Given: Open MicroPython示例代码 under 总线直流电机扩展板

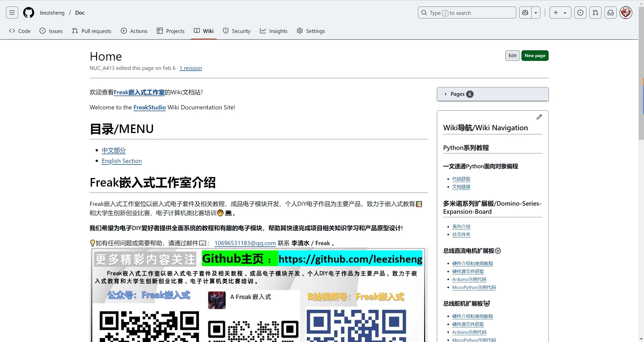Looking at the screenshot, I should coord(474,287).
